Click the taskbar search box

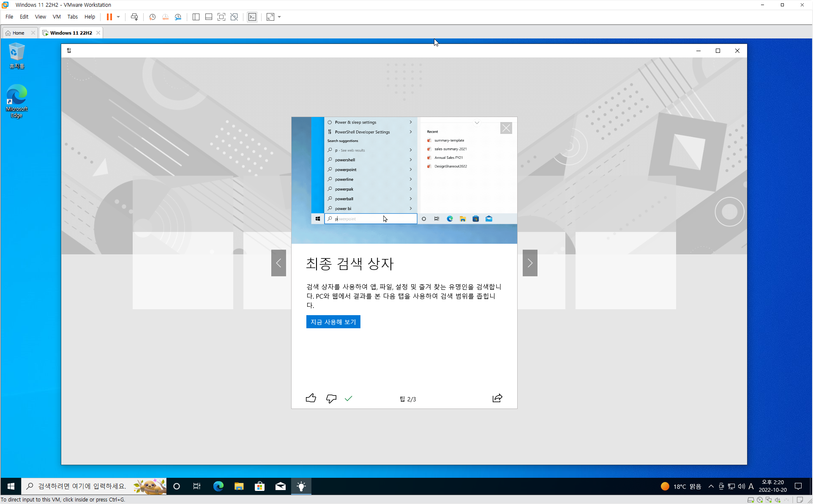pos(82,486)
